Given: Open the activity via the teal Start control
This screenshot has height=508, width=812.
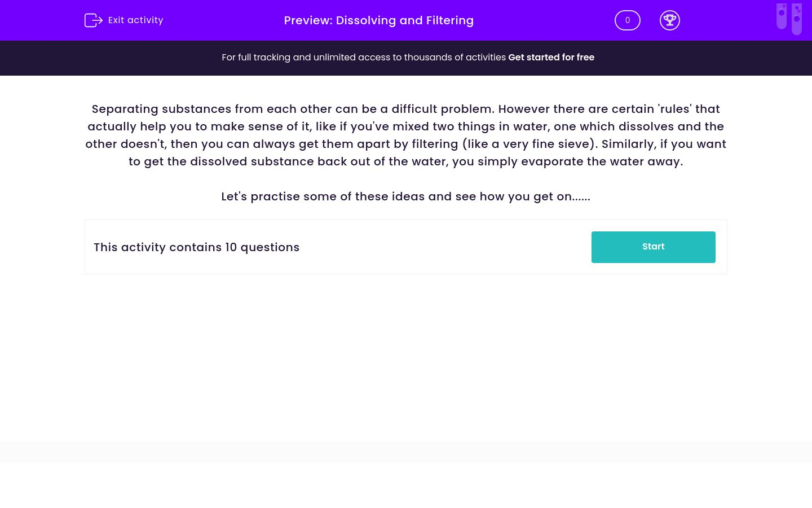Looking at the screenshot, I should (653, 247).
